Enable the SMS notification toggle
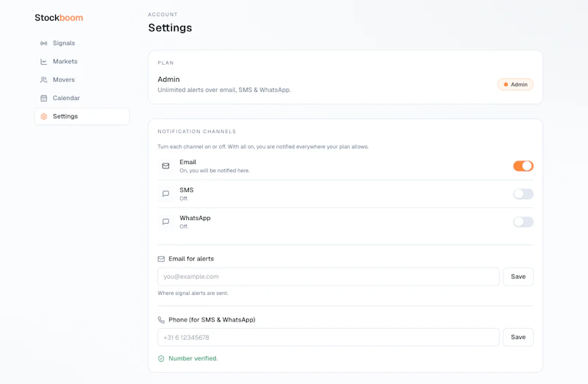 pos(523,194)
